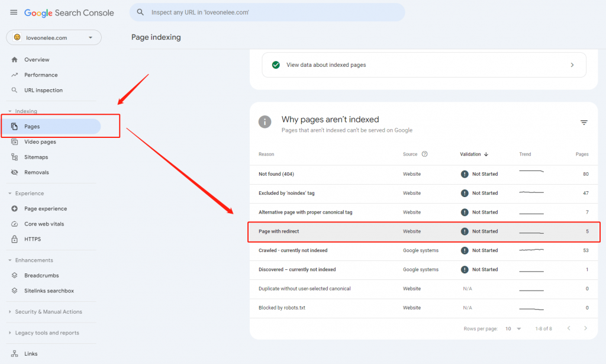The image size is (606, 364).
Task: Click the Trend column header
Action: (525, 154)
